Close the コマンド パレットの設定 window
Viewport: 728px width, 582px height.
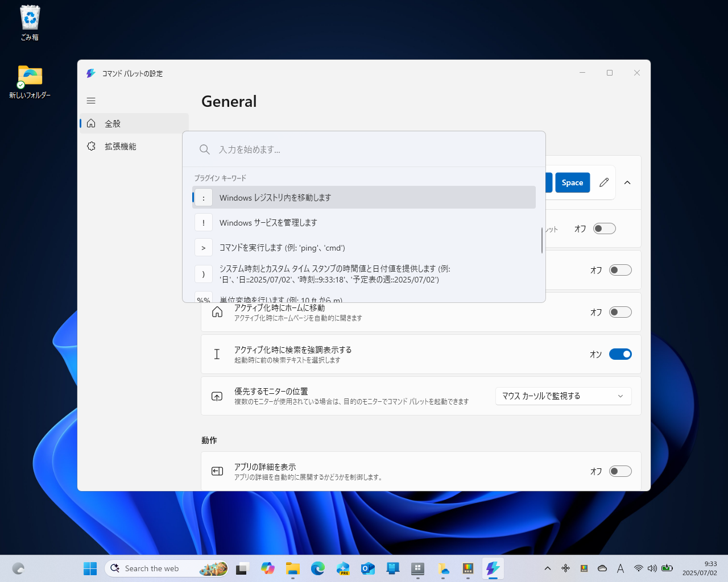coord(637,73)
